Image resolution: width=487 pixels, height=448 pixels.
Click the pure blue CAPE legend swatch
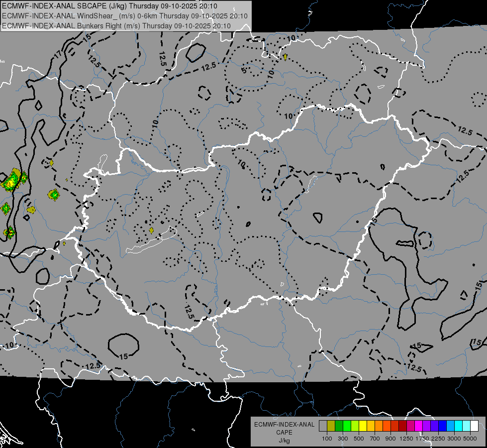coord(442,426)
